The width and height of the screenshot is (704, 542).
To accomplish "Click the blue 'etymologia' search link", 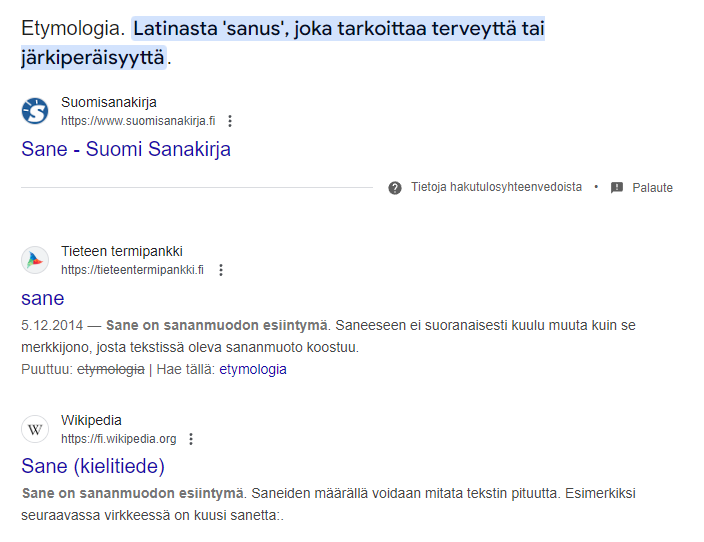I will click(x=253, y=369).
